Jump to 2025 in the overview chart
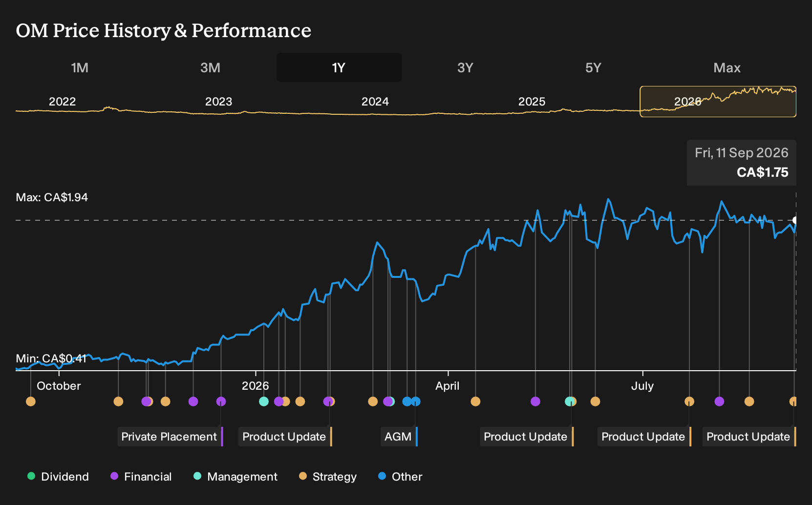 (532, 102)
